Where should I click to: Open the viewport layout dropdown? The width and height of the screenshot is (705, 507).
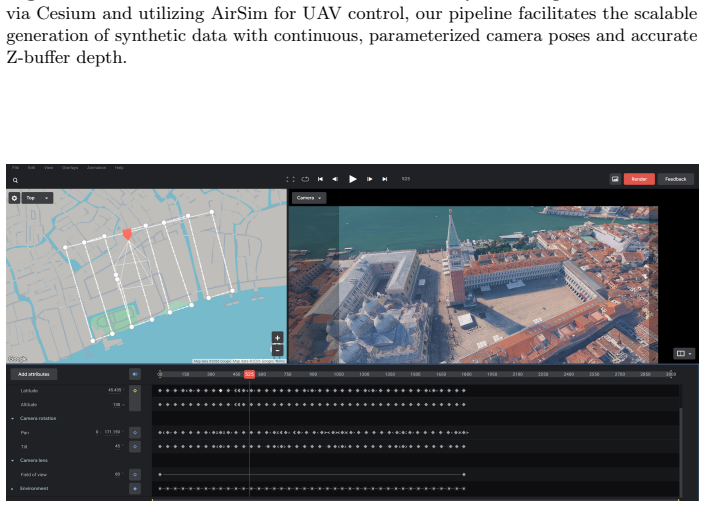click(684, 353)
